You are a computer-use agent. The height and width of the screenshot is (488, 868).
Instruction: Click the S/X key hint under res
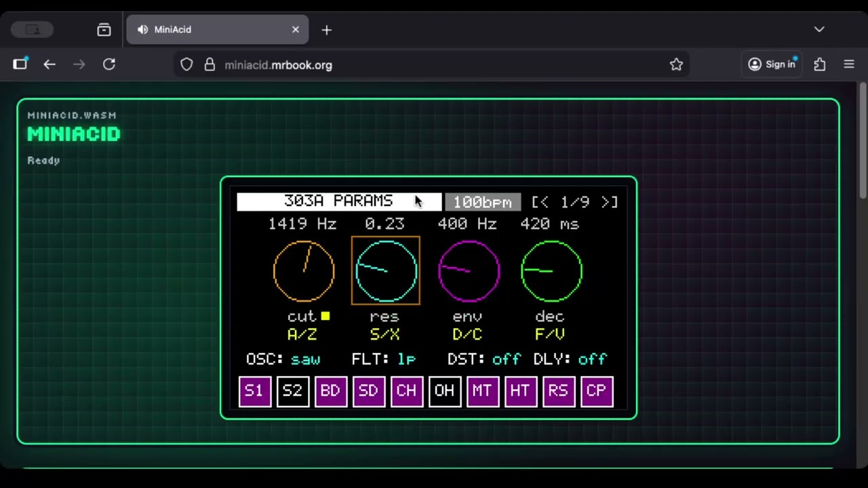point(385,335)
